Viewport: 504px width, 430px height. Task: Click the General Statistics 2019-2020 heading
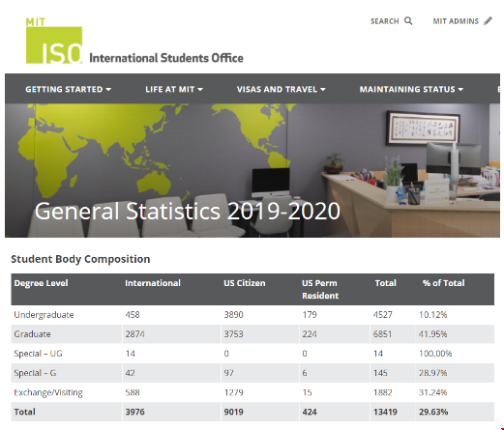click(x=188, y=211)
